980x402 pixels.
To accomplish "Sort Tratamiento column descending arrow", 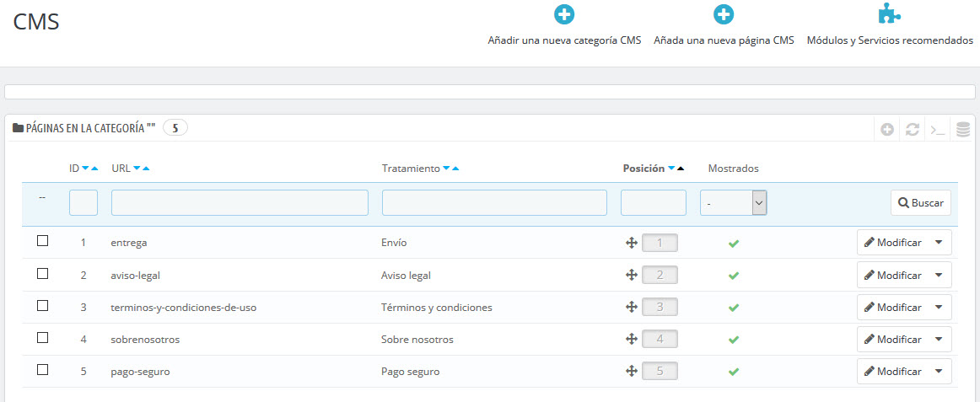I will pos(446,169).
